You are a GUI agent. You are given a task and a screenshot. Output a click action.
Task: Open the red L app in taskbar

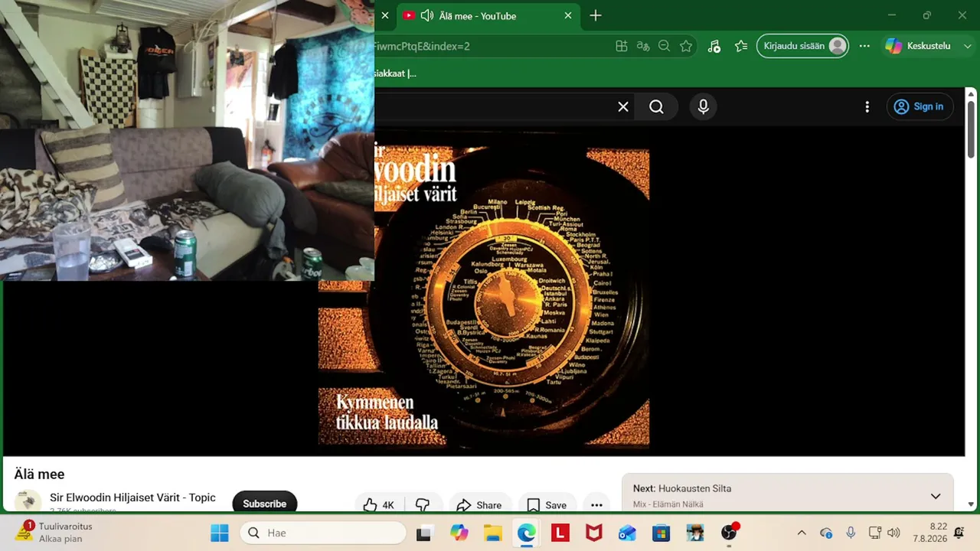pyautogui.click(x=560, y=533)
